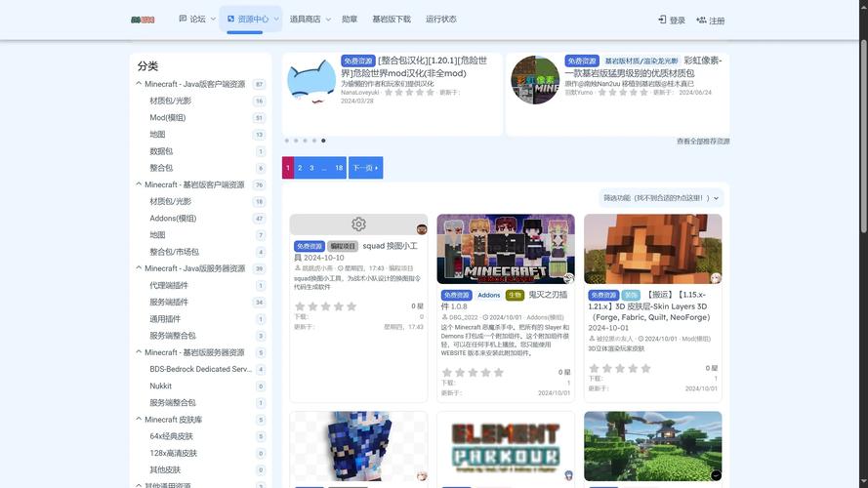Click the 彩虹像素 round resource thumbnail

coord(535,80)
